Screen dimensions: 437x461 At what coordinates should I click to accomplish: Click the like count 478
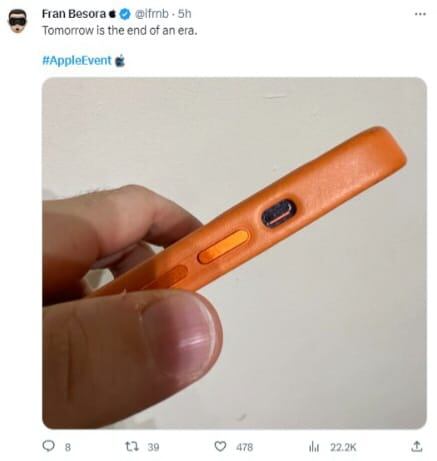(x=244, y=447)
